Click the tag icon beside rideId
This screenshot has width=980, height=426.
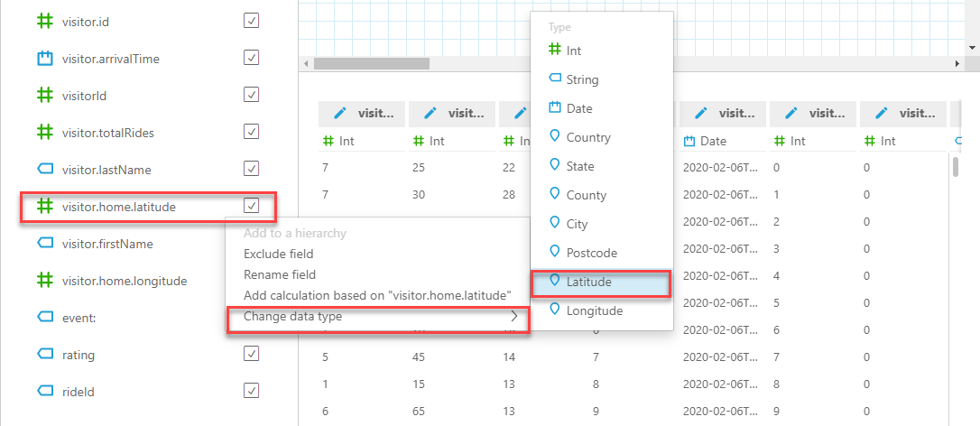44,391
